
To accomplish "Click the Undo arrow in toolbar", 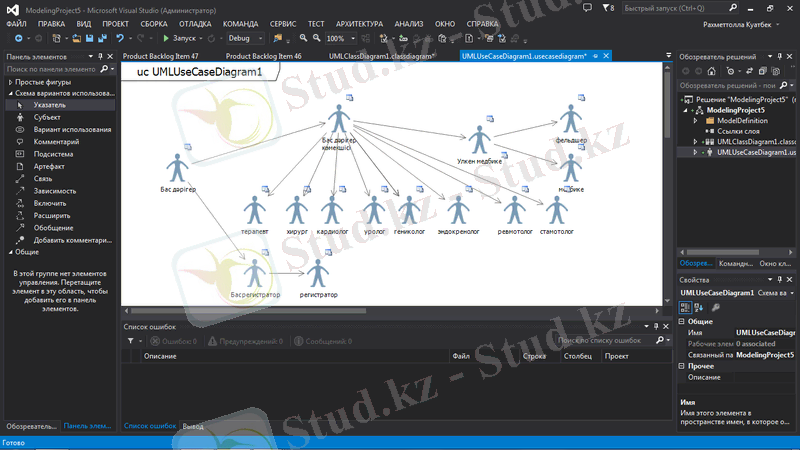I will click(120, 38).
